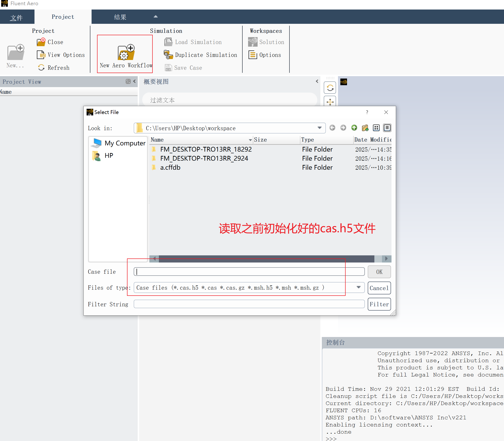Switch file dialog to detail view
The height and width of the screenshot is (441, 504).
[x=387, y=128]
